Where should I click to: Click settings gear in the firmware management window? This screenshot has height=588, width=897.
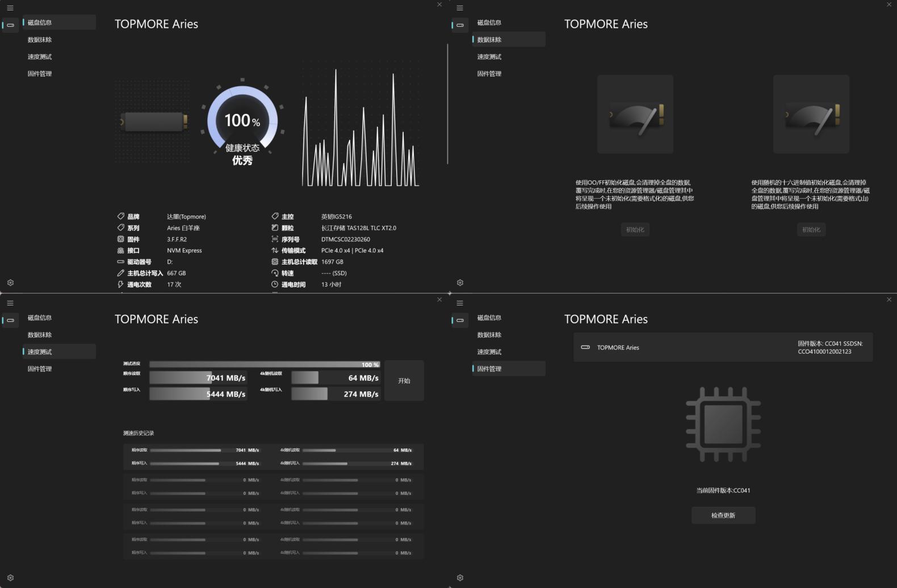(460, 578)
